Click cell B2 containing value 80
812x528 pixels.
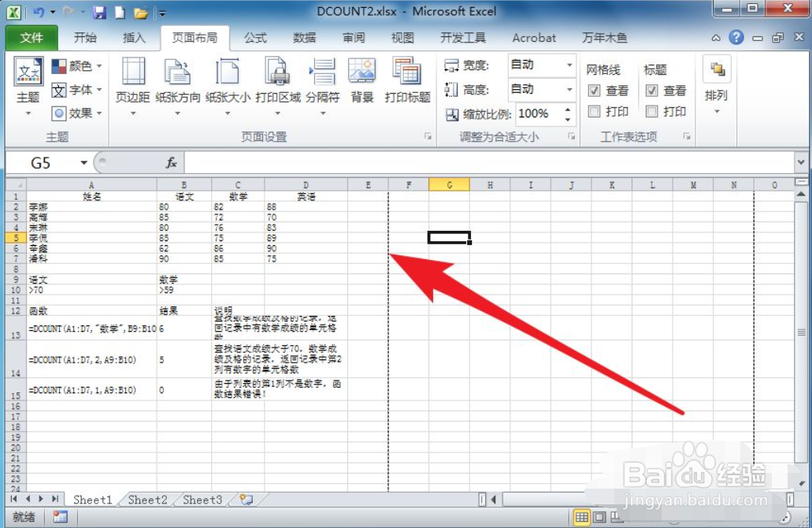click(x=184, y=206)
